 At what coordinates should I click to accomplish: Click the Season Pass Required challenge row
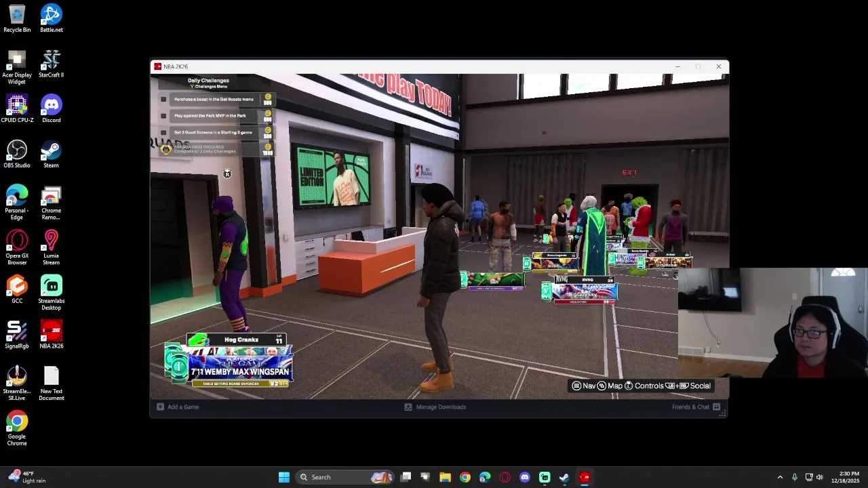click(x=216, y=149)
